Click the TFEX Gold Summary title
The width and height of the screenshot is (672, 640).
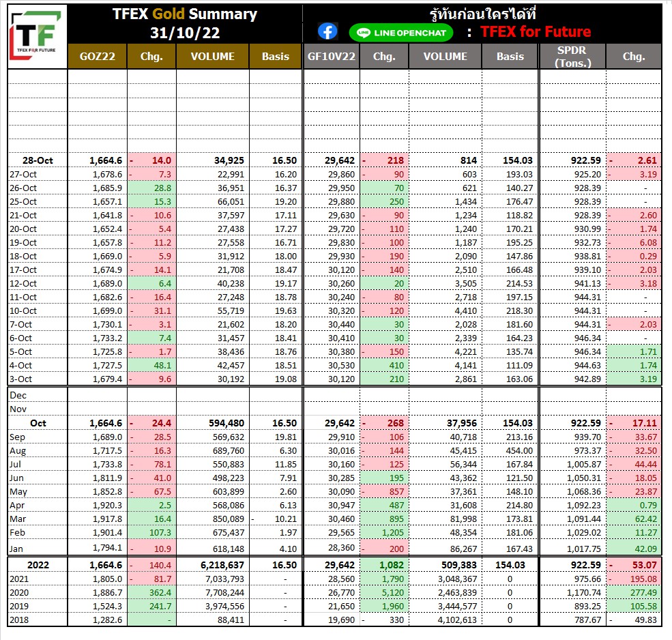coord(185,14)
